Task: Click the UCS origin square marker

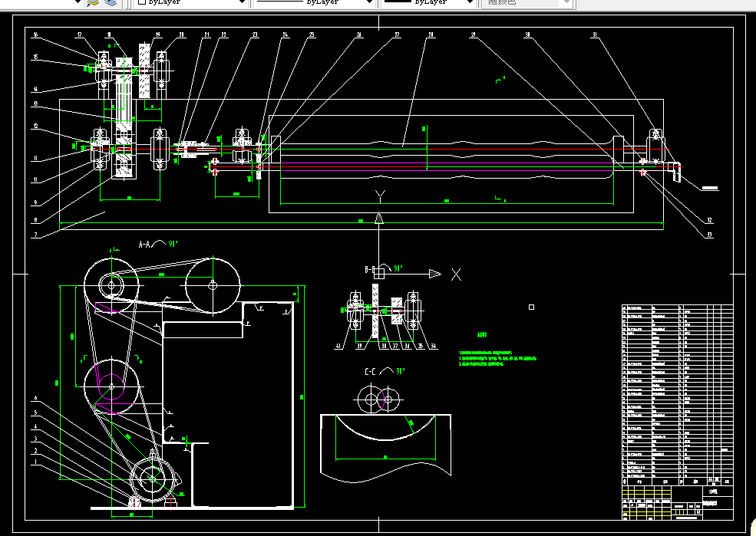Action: coord(379,274)
